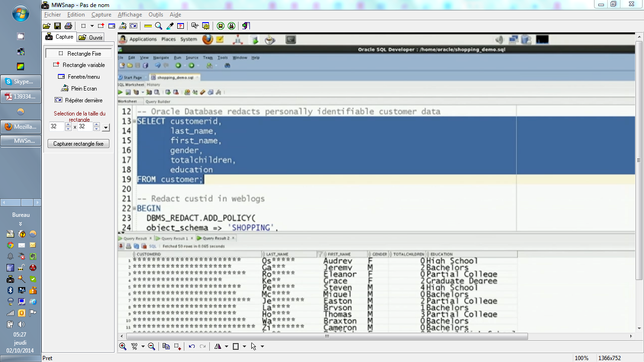Click the crop selection icon with red plus
This screenshot has width=644, height=362.
tap(177, 346)
